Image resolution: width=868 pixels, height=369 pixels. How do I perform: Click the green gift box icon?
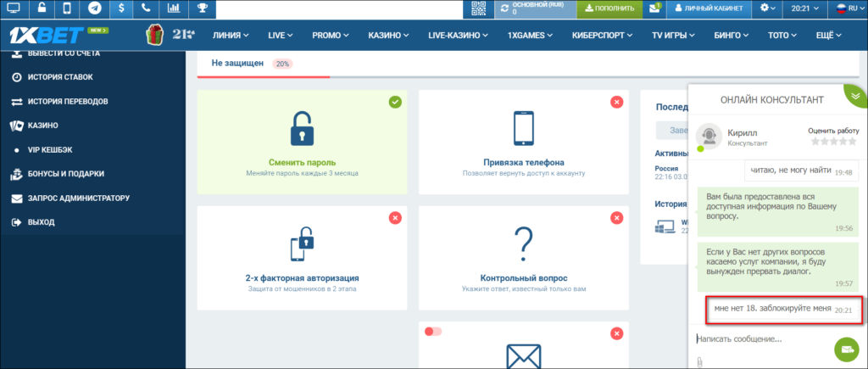[x=153, y=36]
